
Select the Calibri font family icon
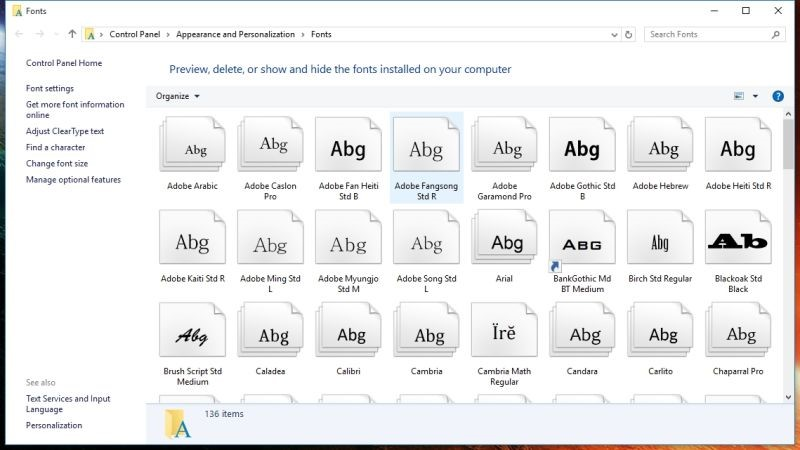(348, 330)
